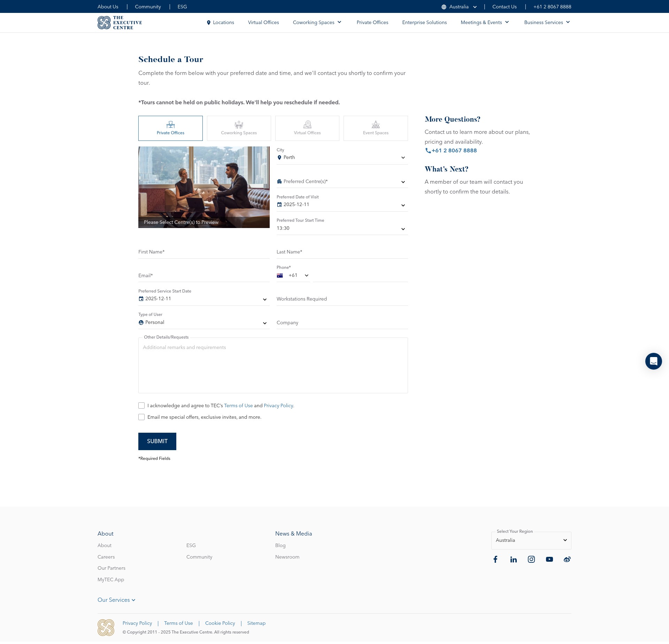Click the Email input field
The image size is (669, 644).
pyautogui.click(x=204, y=276)
